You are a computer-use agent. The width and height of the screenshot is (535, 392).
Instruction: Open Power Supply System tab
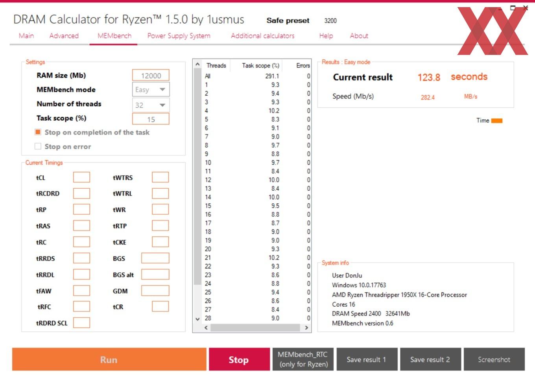[x=179, y=36]
